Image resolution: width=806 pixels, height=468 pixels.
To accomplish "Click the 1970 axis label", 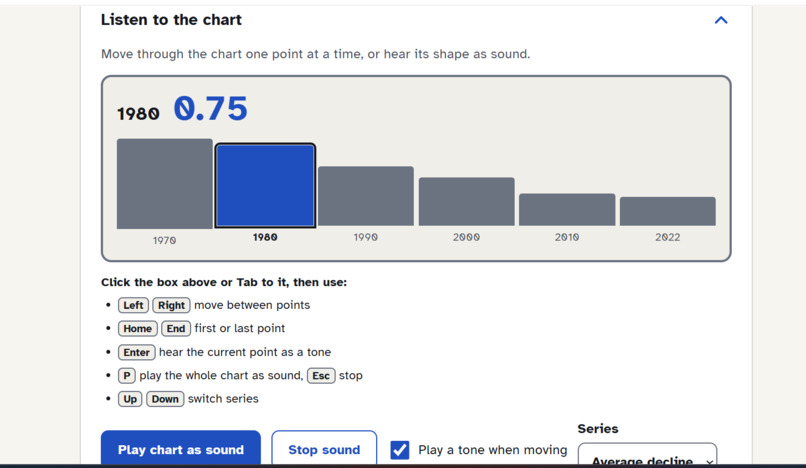I will click(x=164, y=240).
